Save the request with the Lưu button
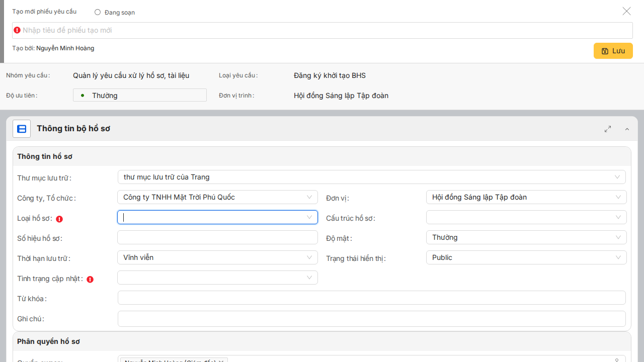The image size is (644, 362). (613, 51)
